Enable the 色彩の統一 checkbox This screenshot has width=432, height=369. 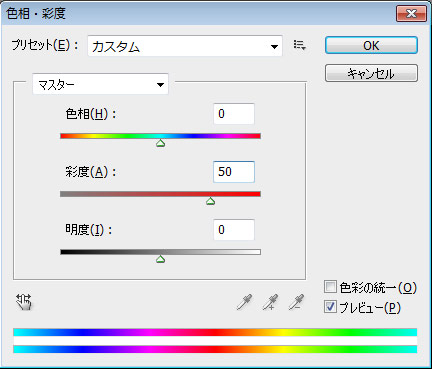(330, 287)
